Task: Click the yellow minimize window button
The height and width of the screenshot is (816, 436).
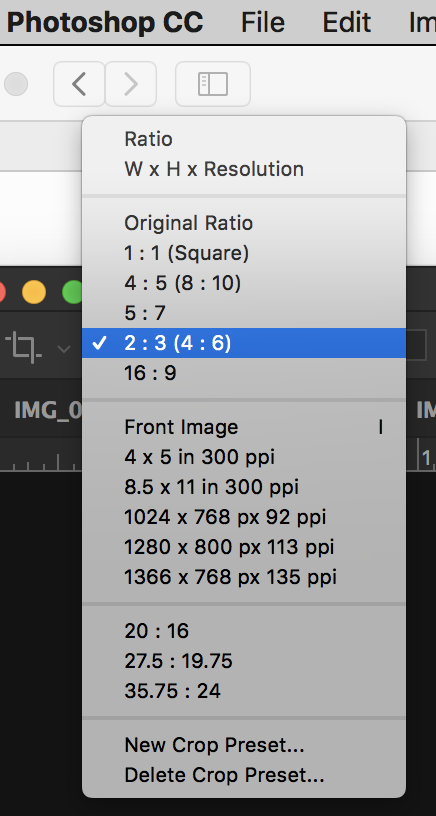Action: (x=34, y=292)
